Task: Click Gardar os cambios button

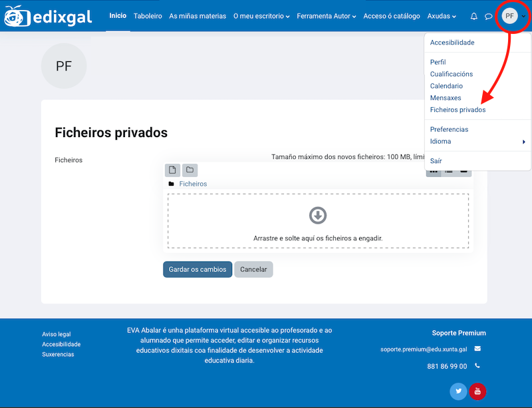Action: (x=198, y=270)
